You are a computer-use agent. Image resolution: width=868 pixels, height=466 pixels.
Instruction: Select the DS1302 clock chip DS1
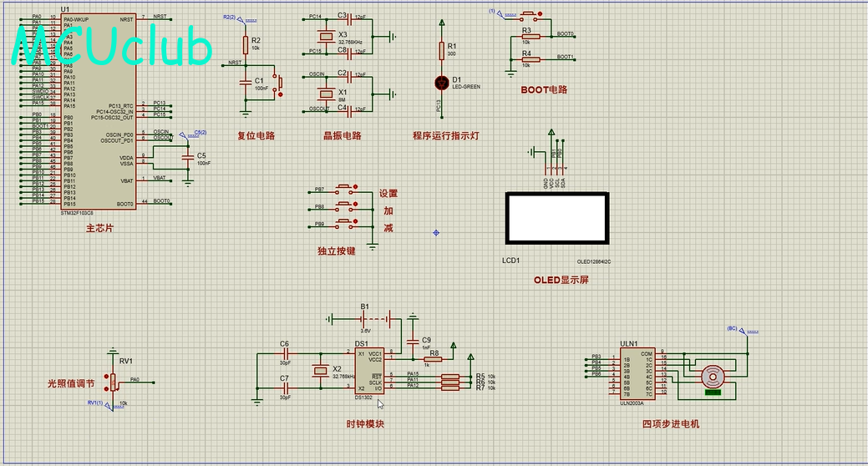(x=369, y=370)
